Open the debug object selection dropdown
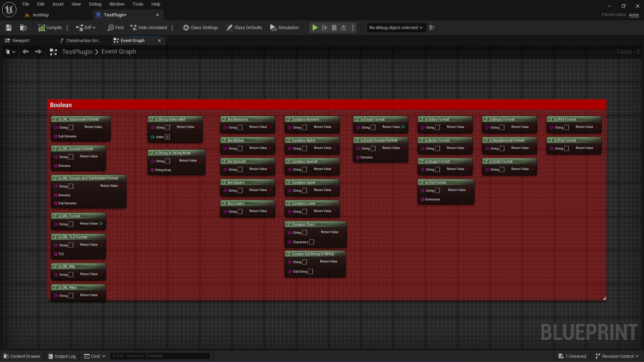The image size is (644, 362). (396, 28)
